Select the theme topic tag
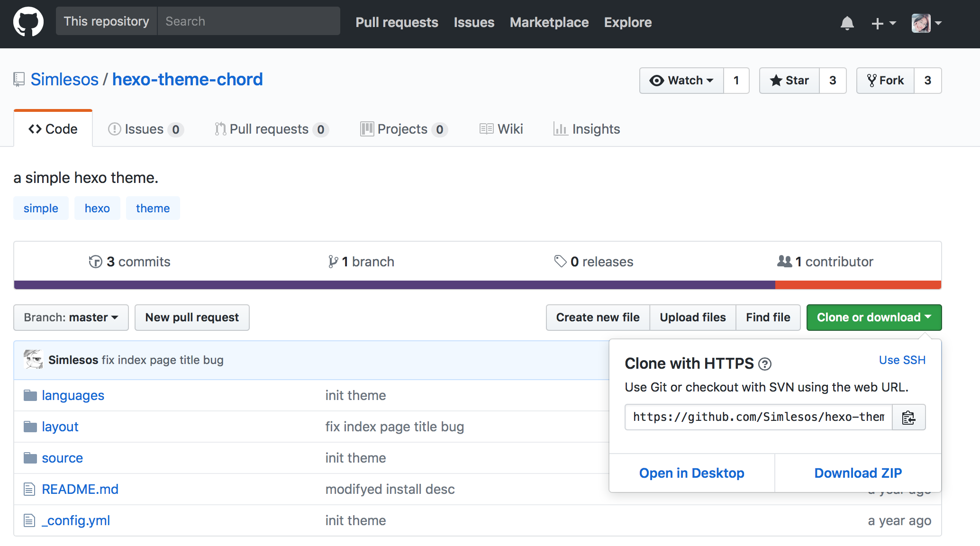Screen dimensions: 980x546 (153, 208)
